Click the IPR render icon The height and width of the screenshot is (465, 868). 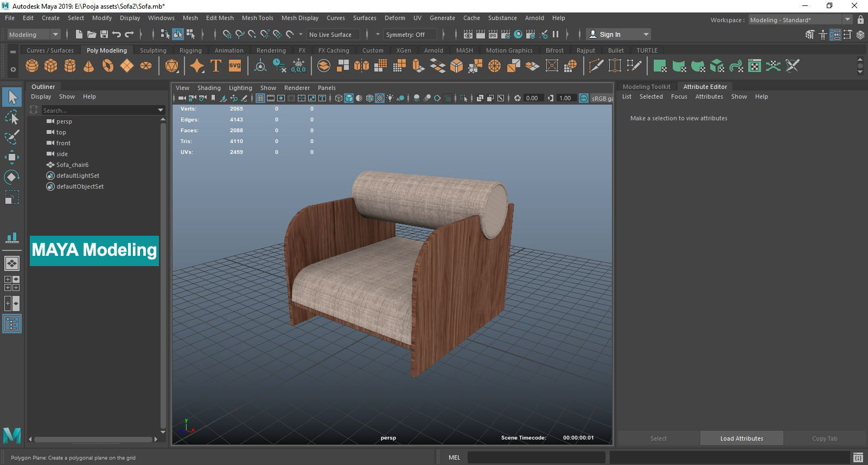[493, 34]
